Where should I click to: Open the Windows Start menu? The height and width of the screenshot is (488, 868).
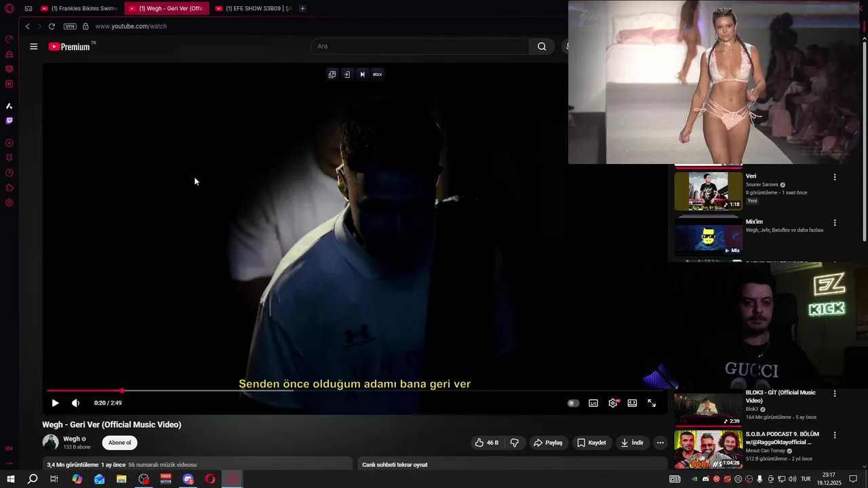pos(10,479)
